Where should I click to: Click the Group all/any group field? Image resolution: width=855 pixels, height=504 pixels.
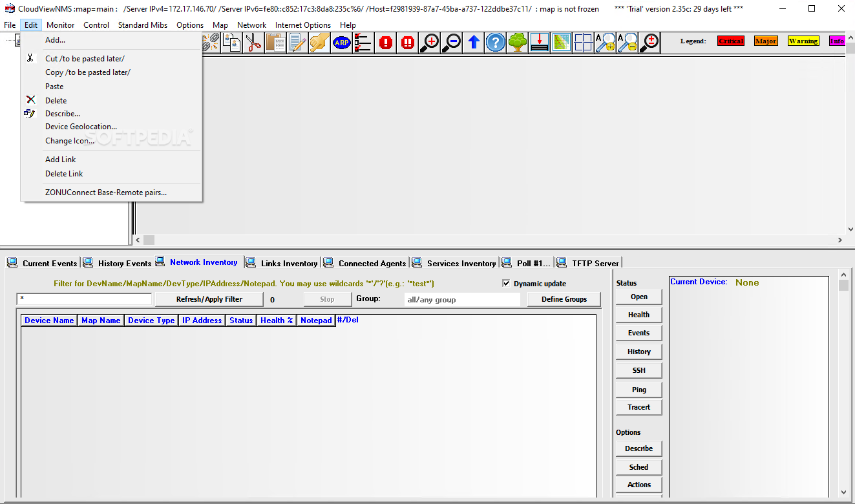[x=462, y=300]
